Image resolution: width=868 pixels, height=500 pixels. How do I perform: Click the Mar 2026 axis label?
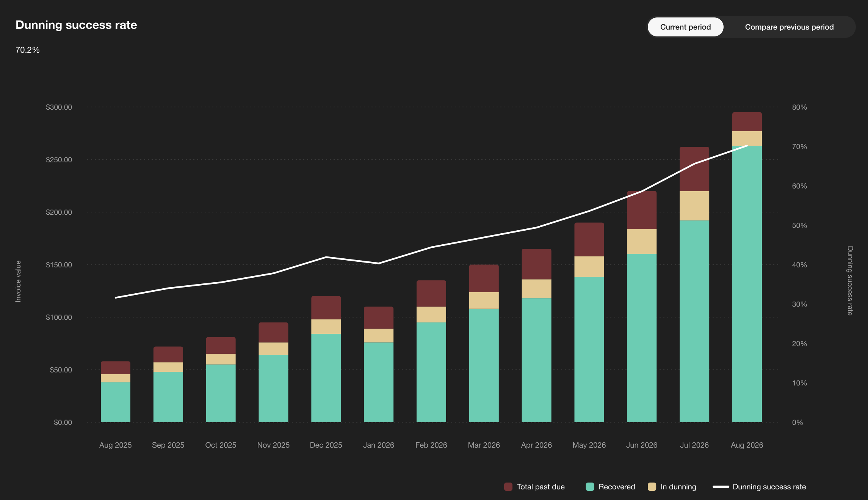(484, 445)
